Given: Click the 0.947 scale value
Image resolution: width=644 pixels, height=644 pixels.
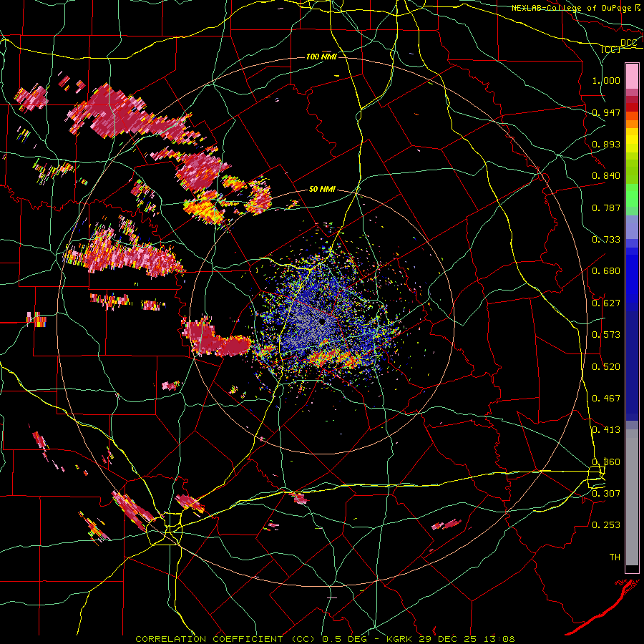Looking at the screenshot, I should 606,112.
